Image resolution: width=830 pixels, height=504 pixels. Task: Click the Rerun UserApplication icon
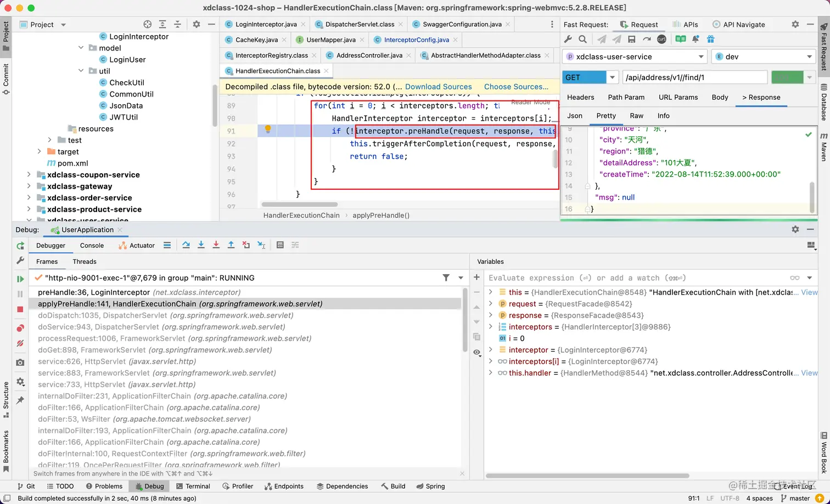(20, 246)
